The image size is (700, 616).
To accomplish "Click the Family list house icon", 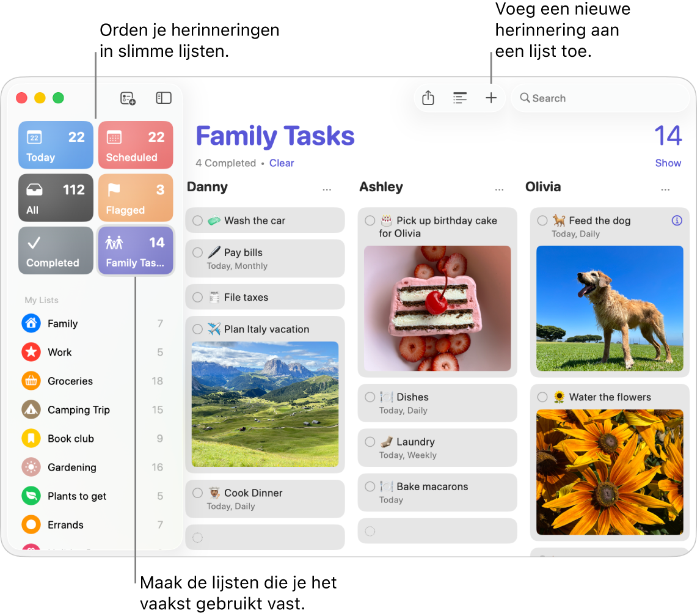I will 31,324.
